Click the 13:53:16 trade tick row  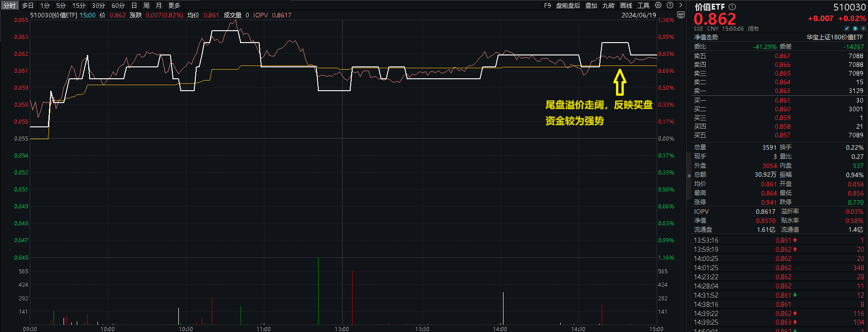tap(779, 240)
